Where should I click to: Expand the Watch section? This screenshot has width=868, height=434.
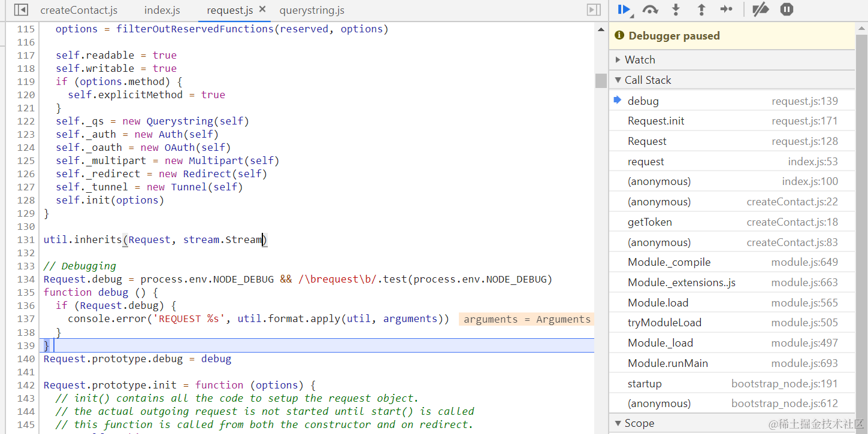point(732,59)
